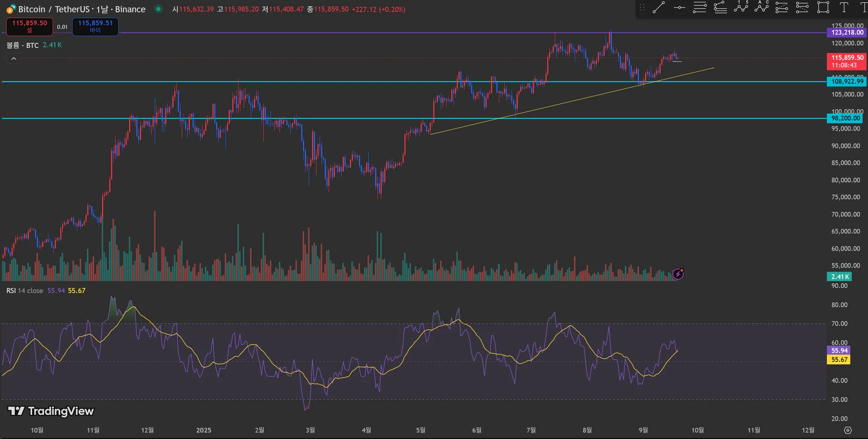Click the blue buy button 115,859.51

click(95, 26)
